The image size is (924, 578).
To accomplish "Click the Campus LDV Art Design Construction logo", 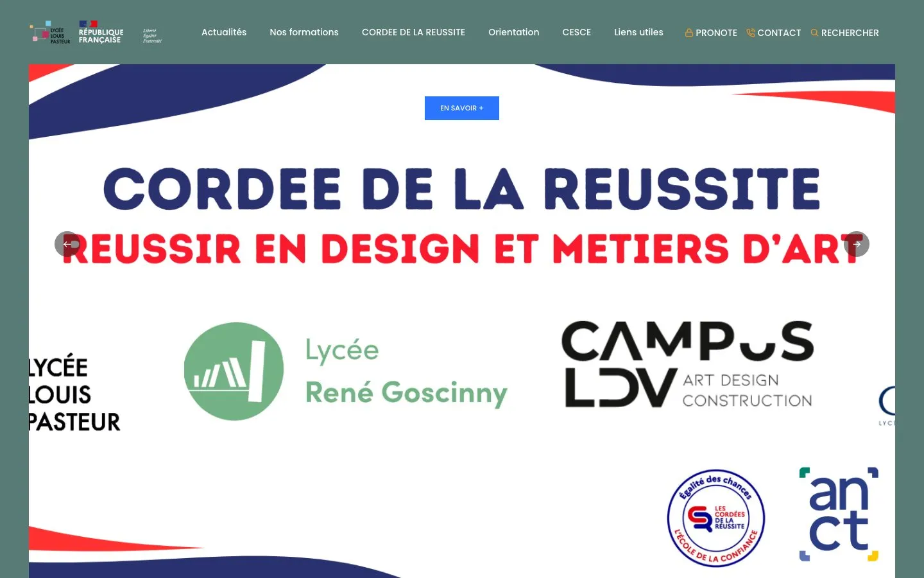I will click(688, 365).
